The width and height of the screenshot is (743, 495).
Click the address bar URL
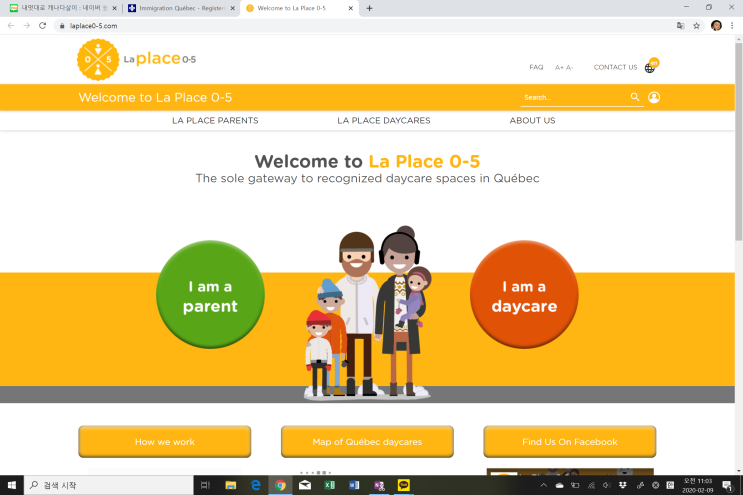[93, 26]
